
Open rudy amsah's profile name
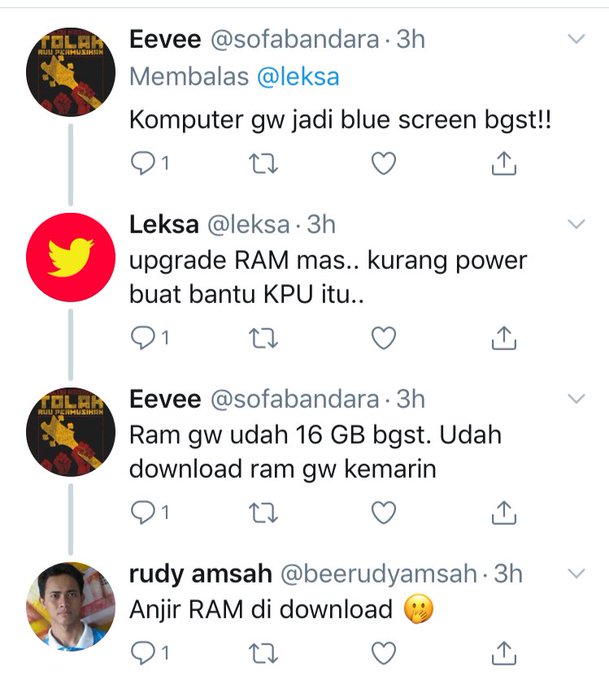pos(200,574)
